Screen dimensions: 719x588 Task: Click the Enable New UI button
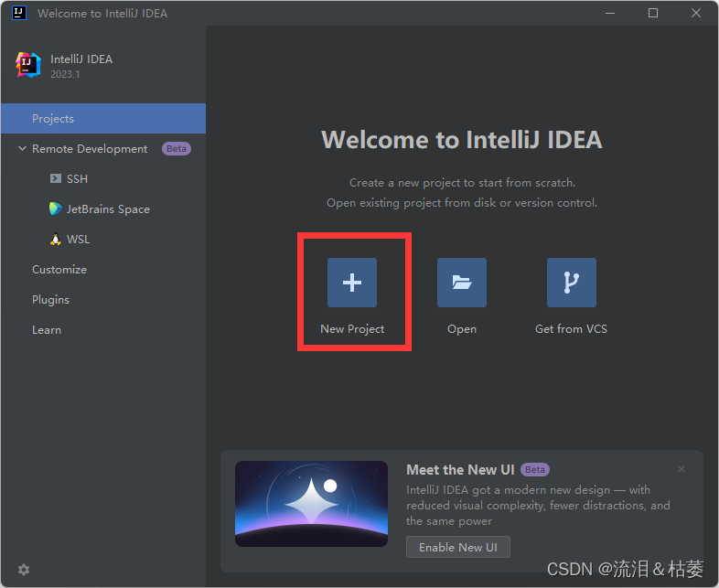(457, 547)
